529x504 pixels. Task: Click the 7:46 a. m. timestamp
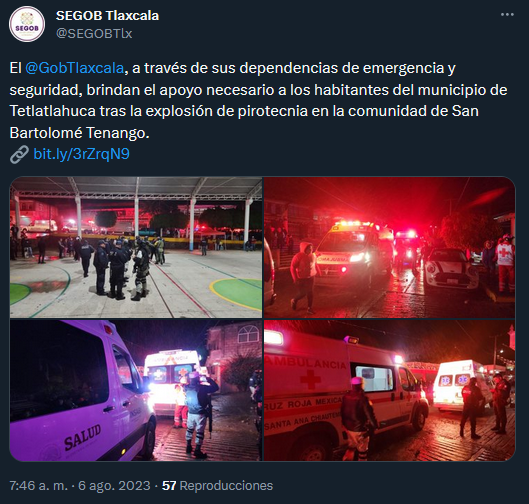pyautogui.click(x=38, y=486)
